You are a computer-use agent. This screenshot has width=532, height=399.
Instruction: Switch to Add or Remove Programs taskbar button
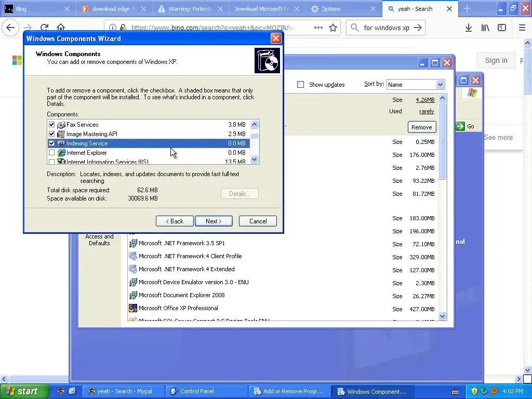[289, 391]
